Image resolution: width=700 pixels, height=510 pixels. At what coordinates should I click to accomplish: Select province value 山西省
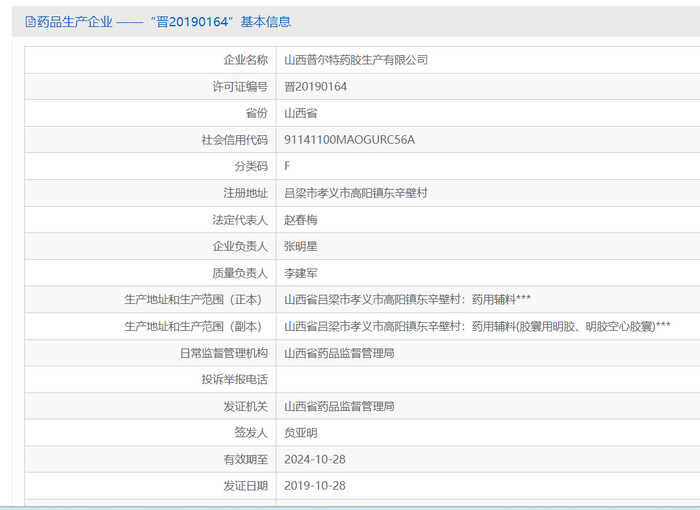(300, 113)
